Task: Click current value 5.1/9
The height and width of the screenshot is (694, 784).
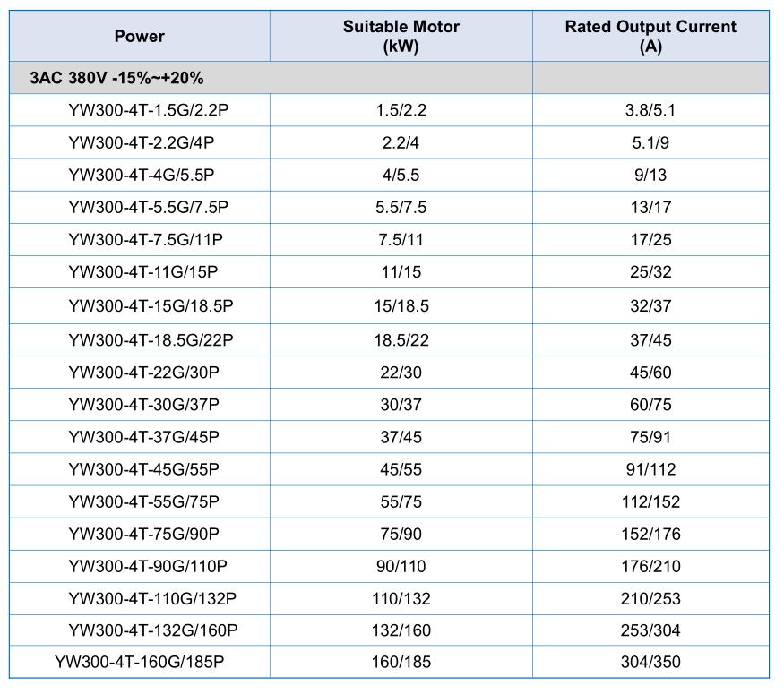Action: point(650,143)
